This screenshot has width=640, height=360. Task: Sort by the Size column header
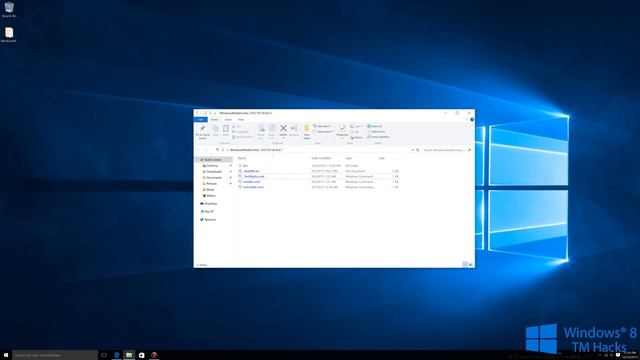[382, 158]
